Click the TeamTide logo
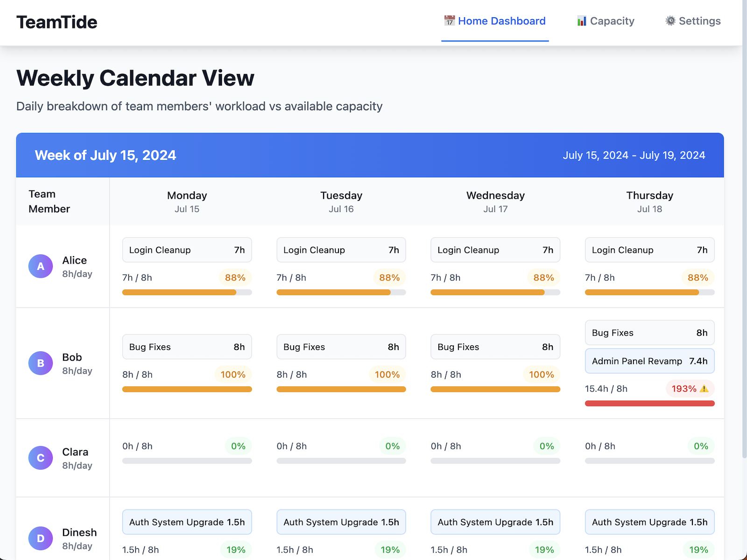Image resolution: width=747 pixels, height=560 pixels. tap(56, 22)
